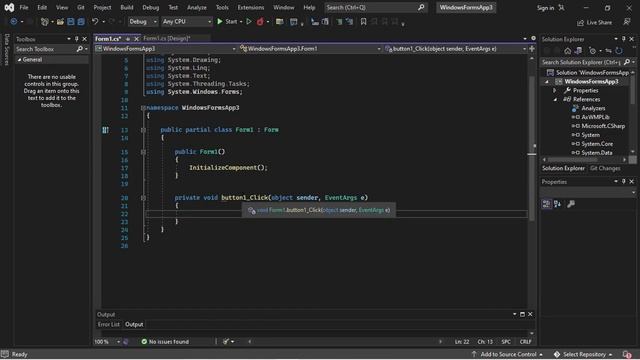Click Switch Views icon in Solution Explorer
The width and height of the screenshot is (640, 360).
point(578,51)
